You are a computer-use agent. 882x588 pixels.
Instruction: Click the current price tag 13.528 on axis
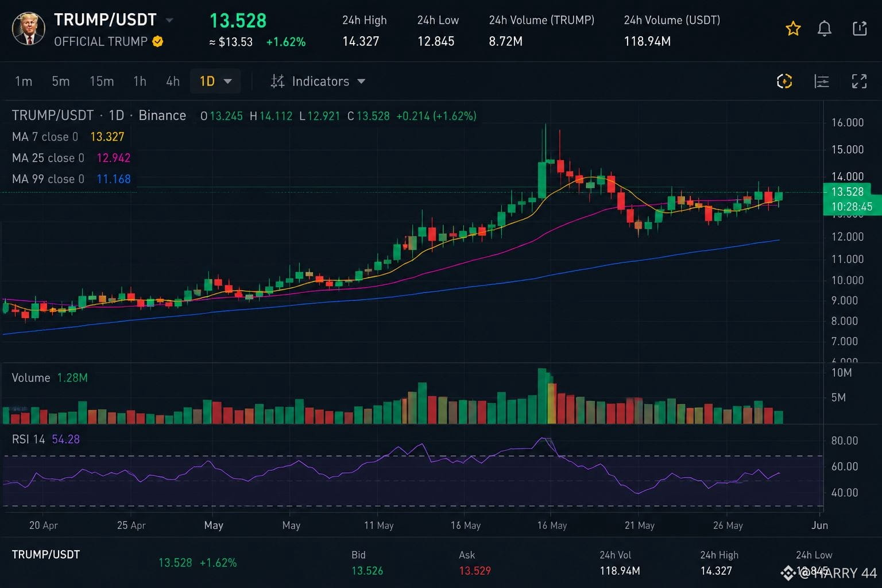click(848, 192)
